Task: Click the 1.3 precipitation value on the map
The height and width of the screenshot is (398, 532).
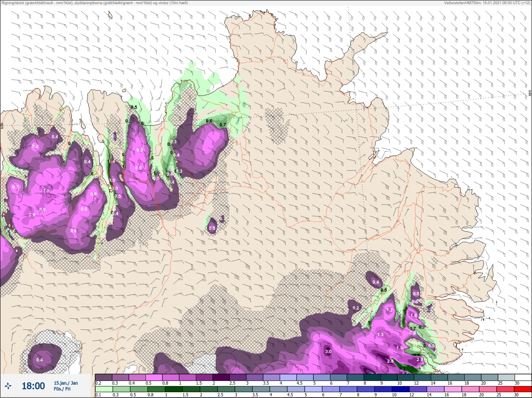Action: pyautogui.click(x=380, y=334)
